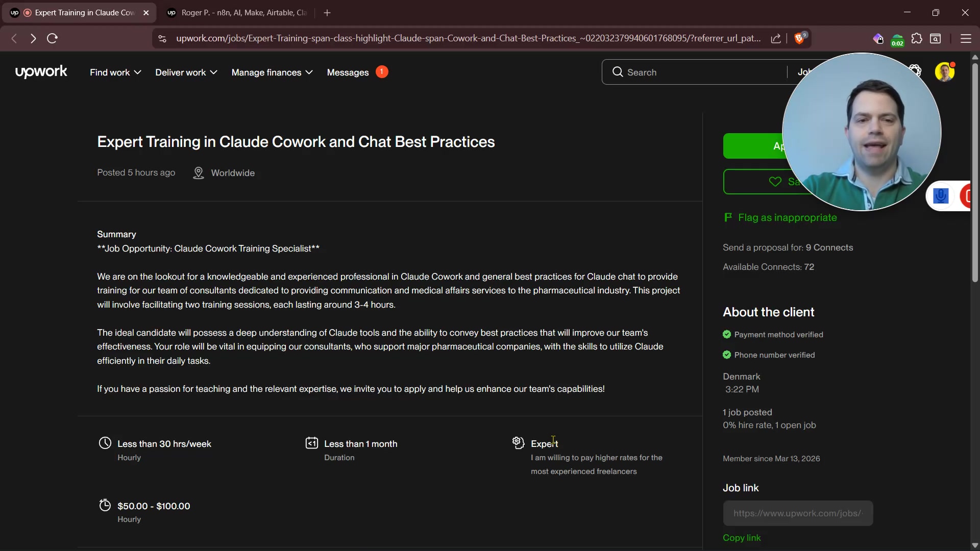Open Messages in the top navigation
Screen dimensions: 980x551
click(348, 72)
